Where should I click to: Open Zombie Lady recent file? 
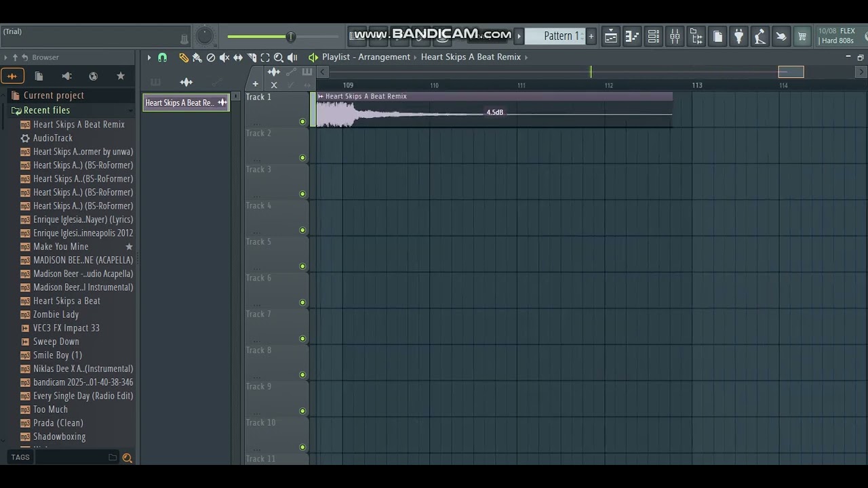tap(56, 314)
